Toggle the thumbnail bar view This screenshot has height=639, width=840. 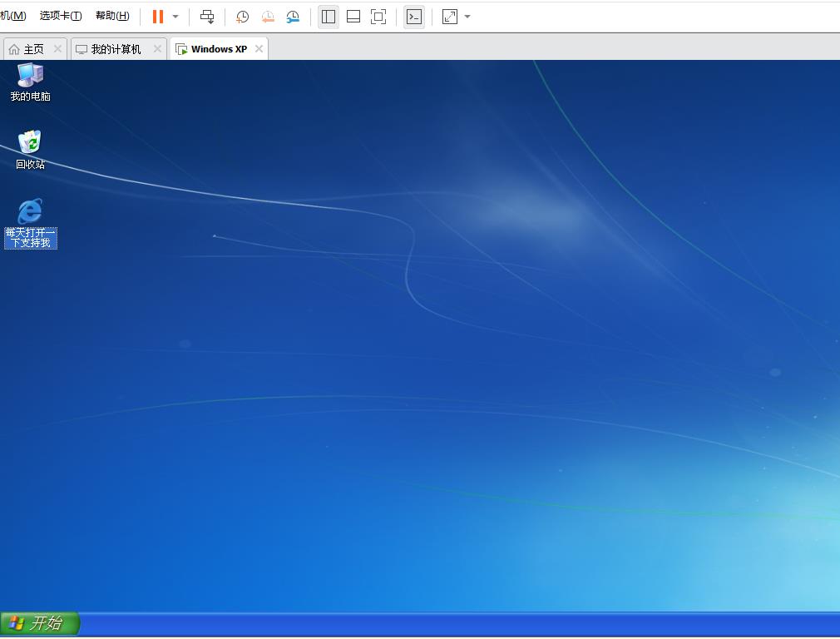tap(353, 17)
